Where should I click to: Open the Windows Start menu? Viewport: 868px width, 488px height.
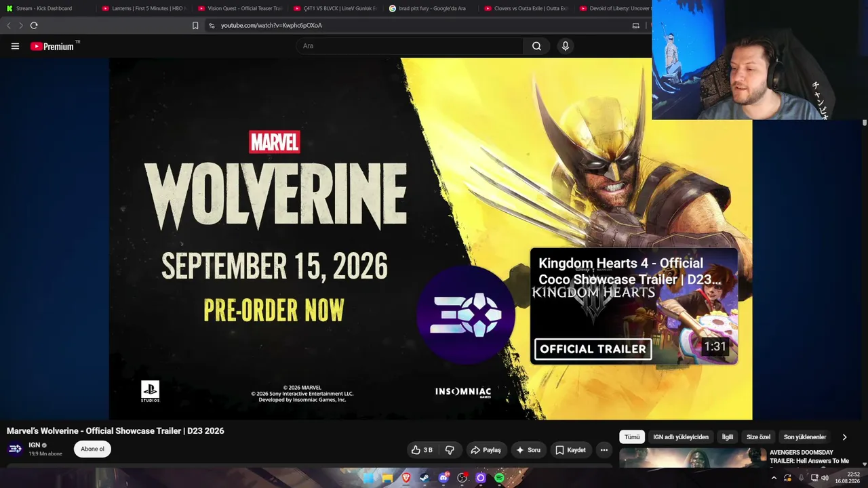click(x=368, y=478)
